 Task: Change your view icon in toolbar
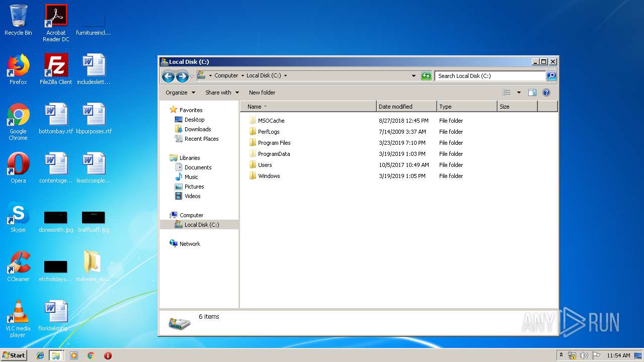pos(507,93)
